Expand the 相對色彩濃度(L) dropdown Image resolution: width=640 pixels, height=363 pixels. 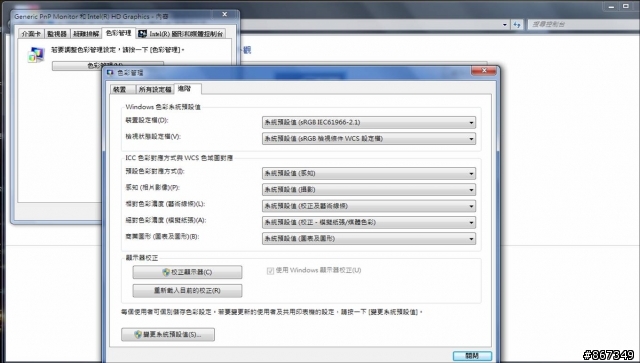pos(369,206)
